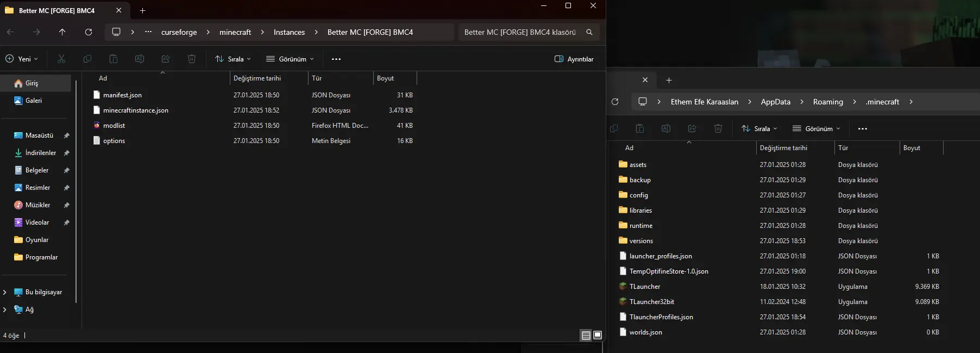The height and width of the screenshot is (353, 980).
Task: Open the Yeni dropdown menu
Action: [22, 59]
